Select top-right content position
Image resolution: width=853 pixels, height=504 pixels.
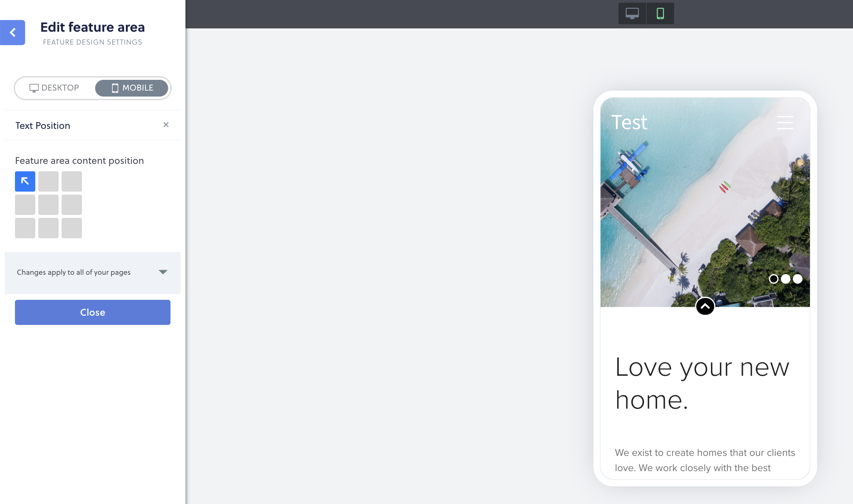(72, 181)
